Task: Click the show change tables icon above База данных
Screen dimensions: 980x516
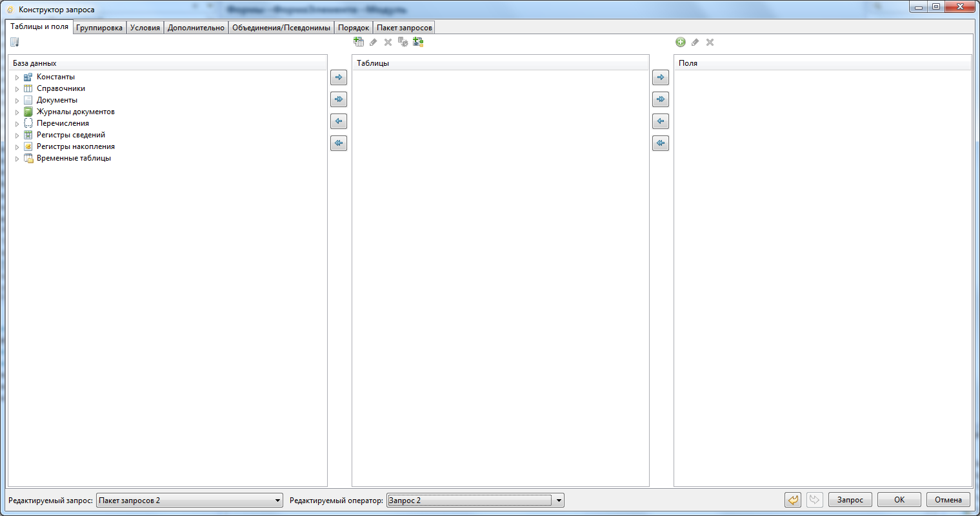Action: (x=15, y=43)
